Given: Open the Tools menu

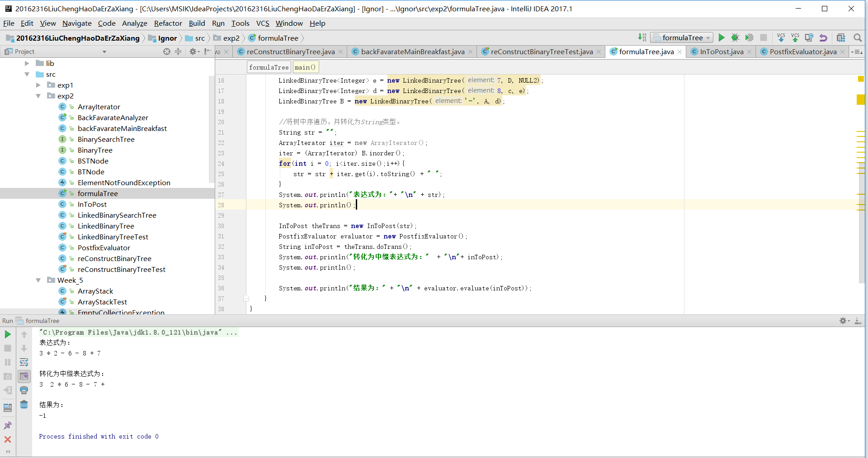Looking at the screenshot, I should coord(240,23).
